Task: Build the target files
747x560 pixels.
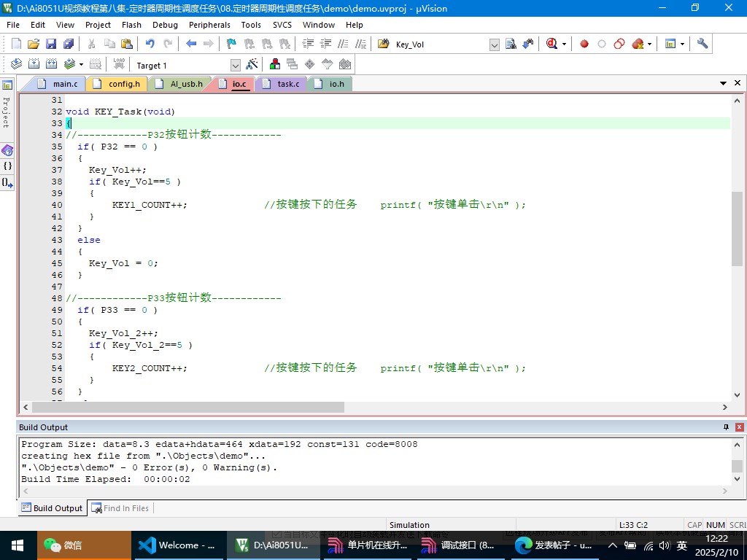Action: click(34, 64)
